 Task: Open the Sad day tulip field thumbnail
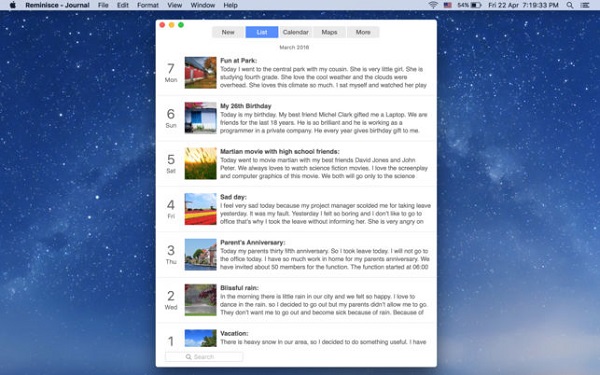point(201,209)
